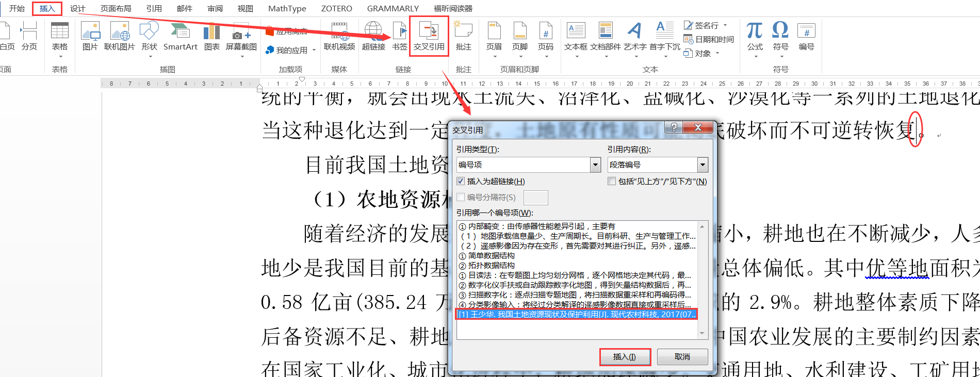Expand My Apps dropdown arrow

coord(314,51)
